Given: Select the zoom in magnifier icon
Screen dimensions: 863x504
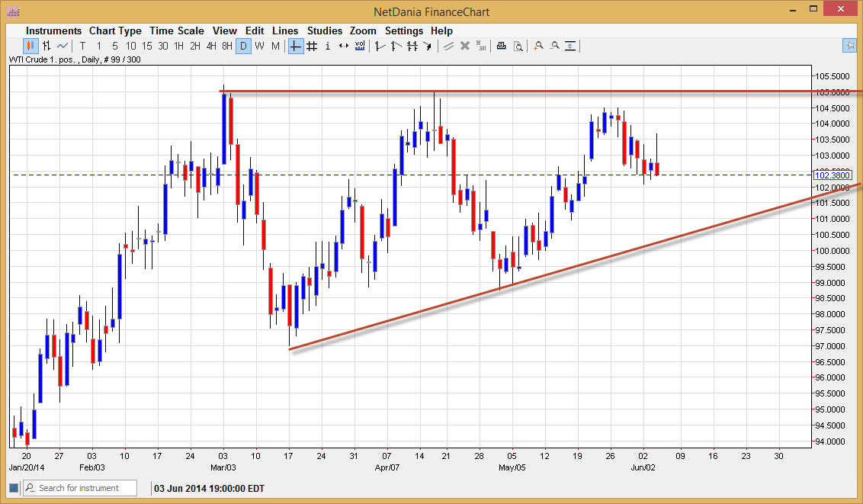Looking at the screenshot, I should click(537, 46).
